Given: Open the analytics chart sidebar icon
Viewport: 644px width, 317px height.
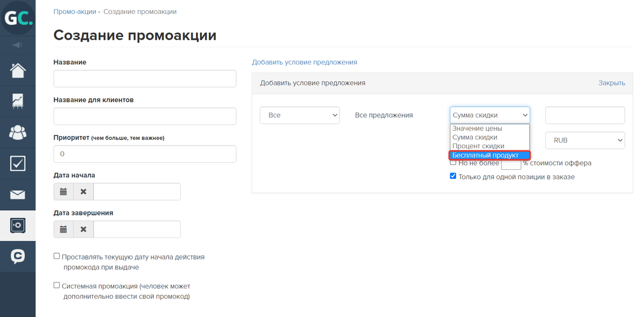Looking at the screenshot, I should [18, 101].
